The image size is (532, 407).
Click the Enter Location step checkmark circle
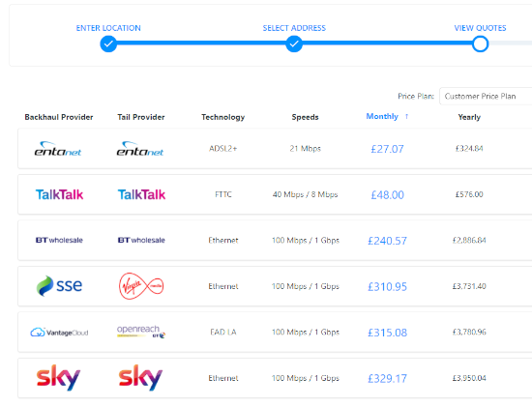tap(108, 44)
